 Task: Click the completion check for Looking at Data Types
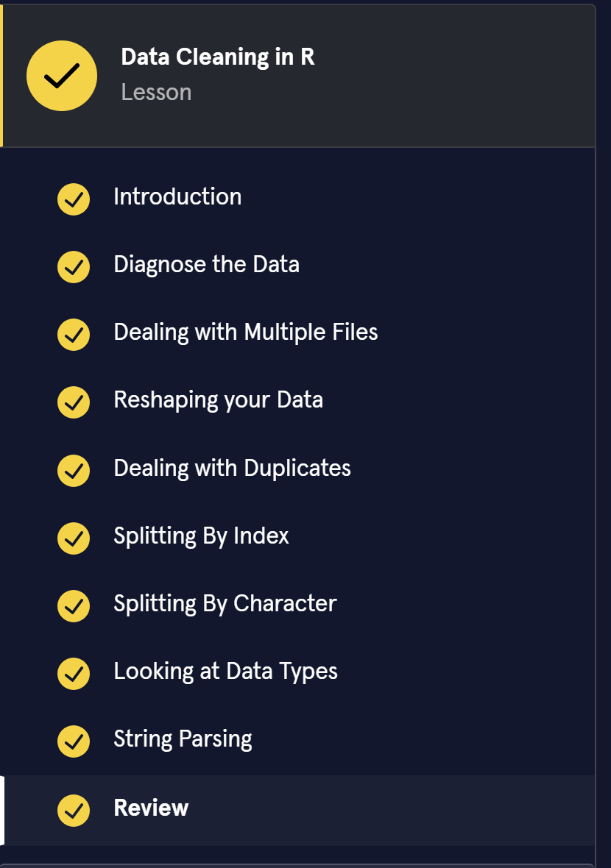tap(74, 672)
